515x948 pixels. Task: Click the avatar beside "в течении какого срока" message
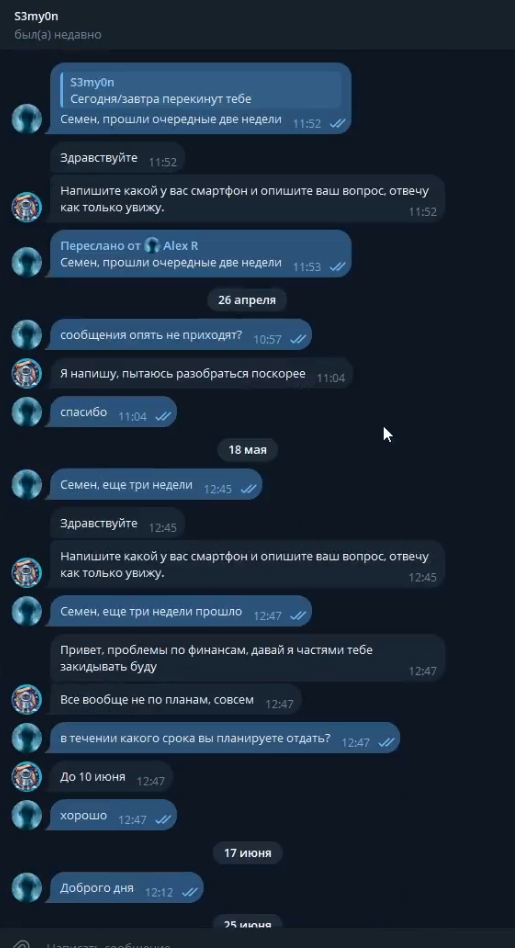(x=27, y=738)
